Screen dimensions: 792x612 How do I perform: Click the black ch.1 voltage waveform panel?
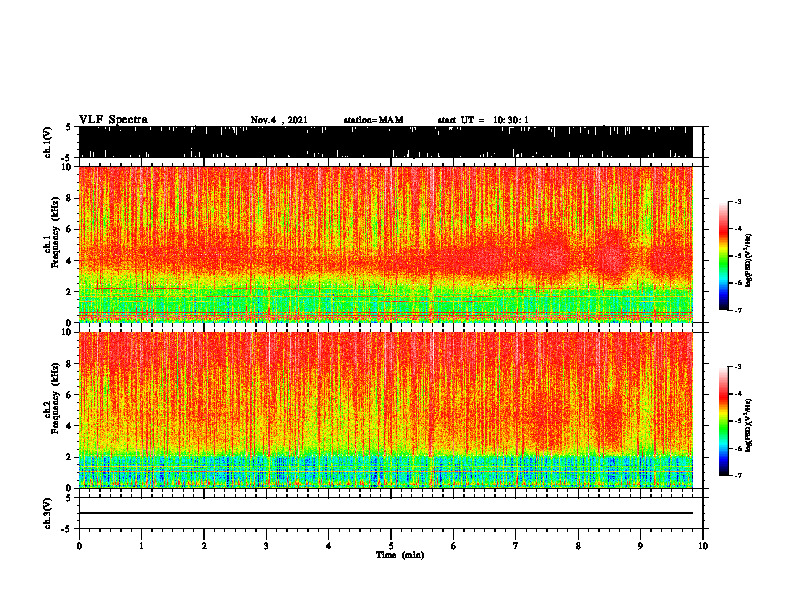coord(385,142)
